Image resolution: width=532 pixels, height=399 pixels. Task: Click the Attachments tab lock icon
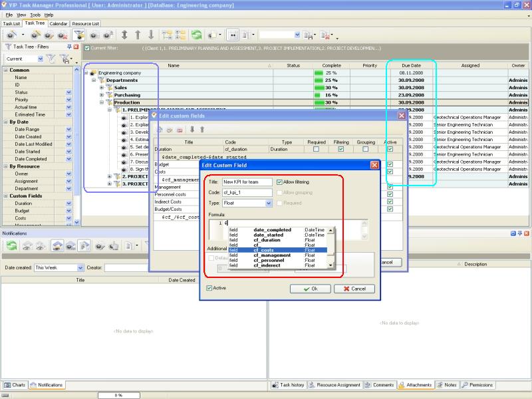[402, 385]
